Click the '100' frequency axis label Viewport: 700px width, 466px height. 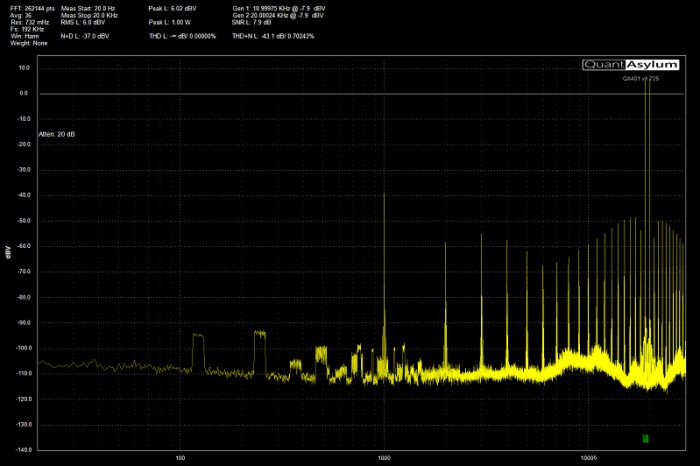180,458
